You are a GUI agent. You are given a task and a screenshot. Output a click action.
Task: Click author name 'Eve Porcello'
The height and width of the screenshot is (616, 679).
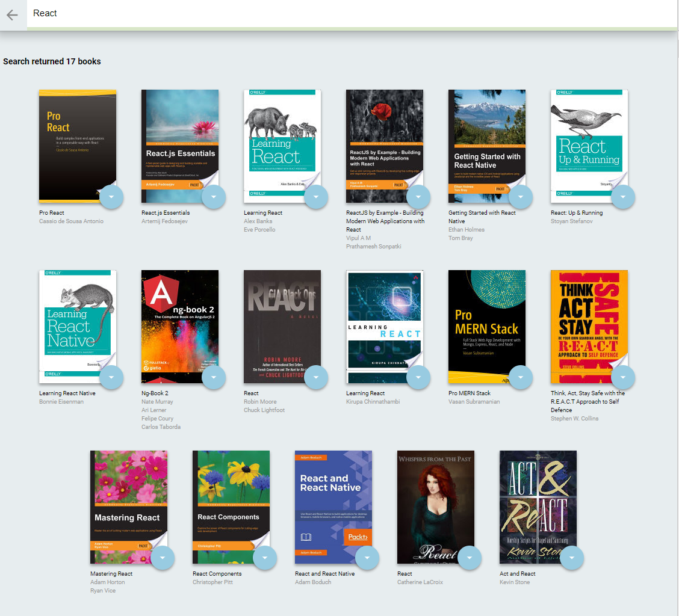pos(259,229)
